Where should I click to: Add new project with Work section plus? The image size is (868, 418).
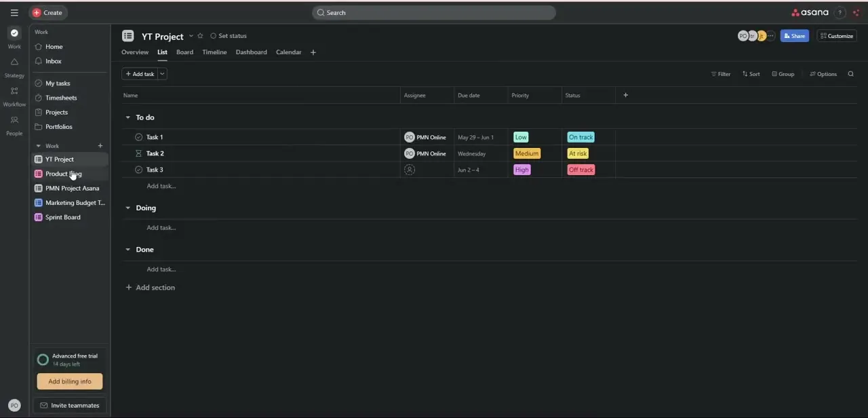click(100, 146)
